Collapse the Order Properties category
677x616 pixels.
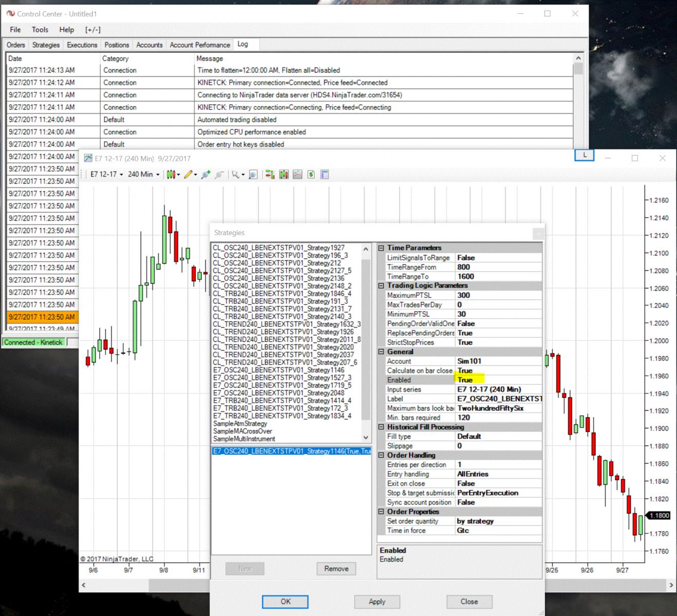coord(381,512)
